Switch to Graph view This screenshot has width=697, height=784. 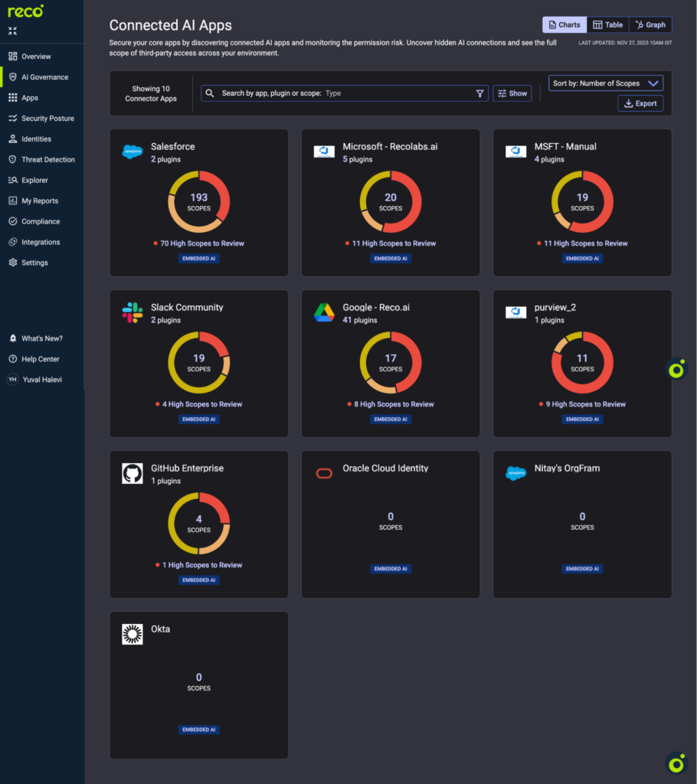point(650,25)
